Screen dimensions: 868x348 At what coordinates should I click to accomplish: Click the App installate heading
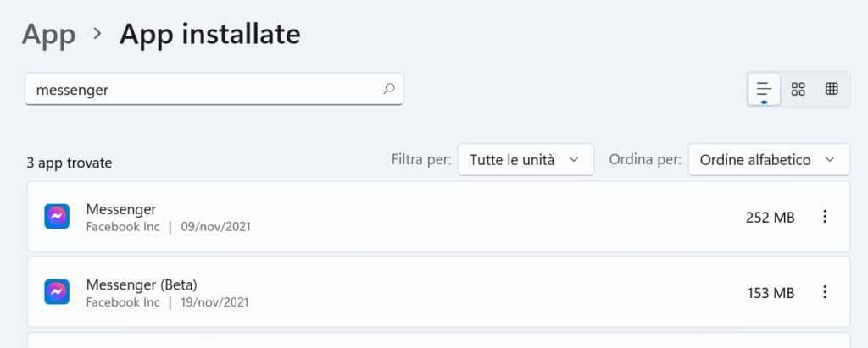pyautogui.click(x=209, y=34)
